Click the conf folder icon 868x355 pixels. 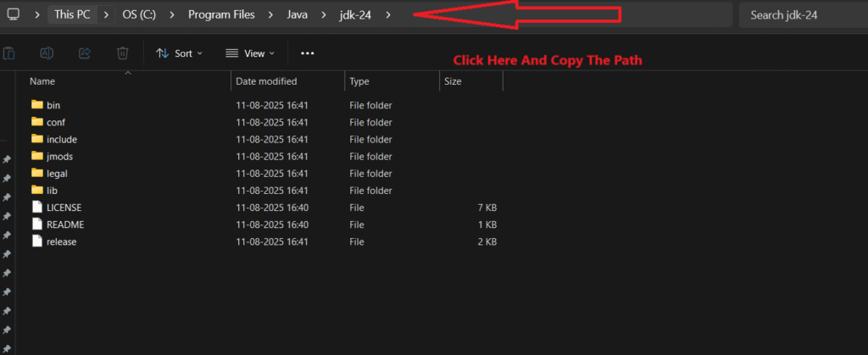37,122
